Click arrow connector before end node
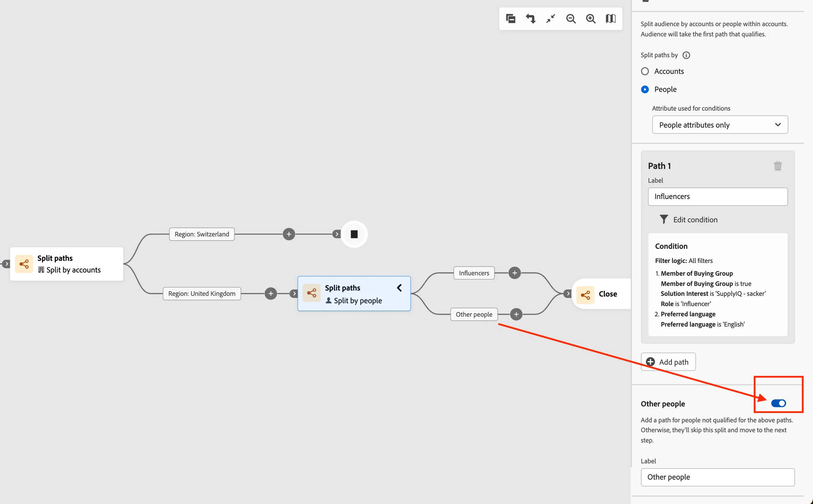This screenshot has height=504, width=813. click(x=336, y=234)
